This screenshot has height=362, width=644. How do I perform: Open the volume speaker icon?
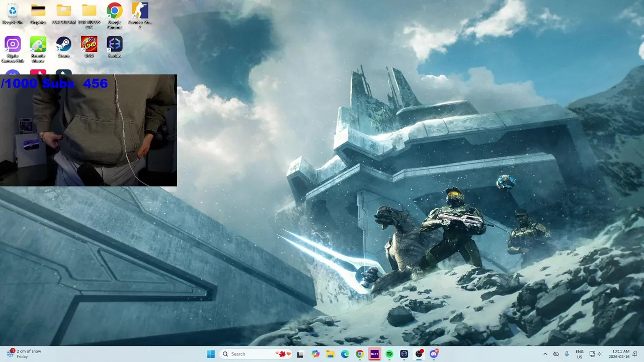[x=600, y=354]
